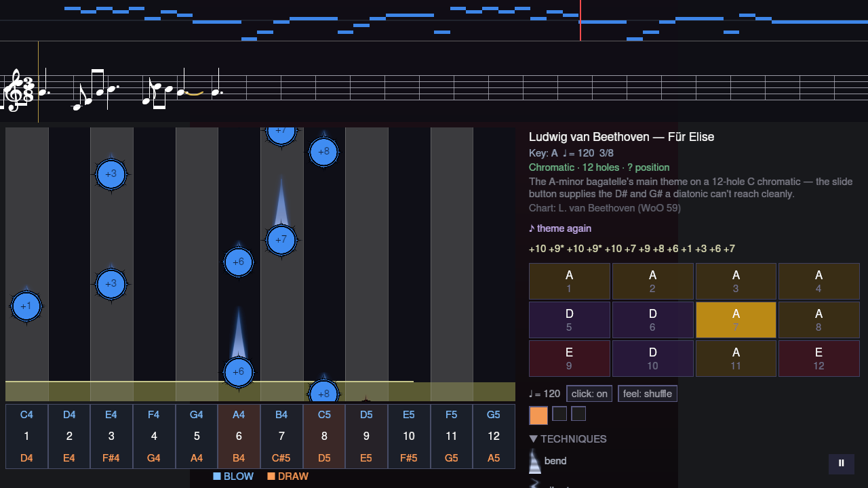Click the tempo '♩= 120' beside click button

point(545,394)
